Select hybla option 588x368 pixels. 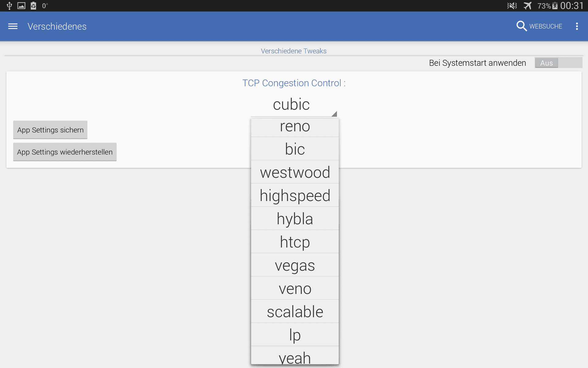click(295, 219)
